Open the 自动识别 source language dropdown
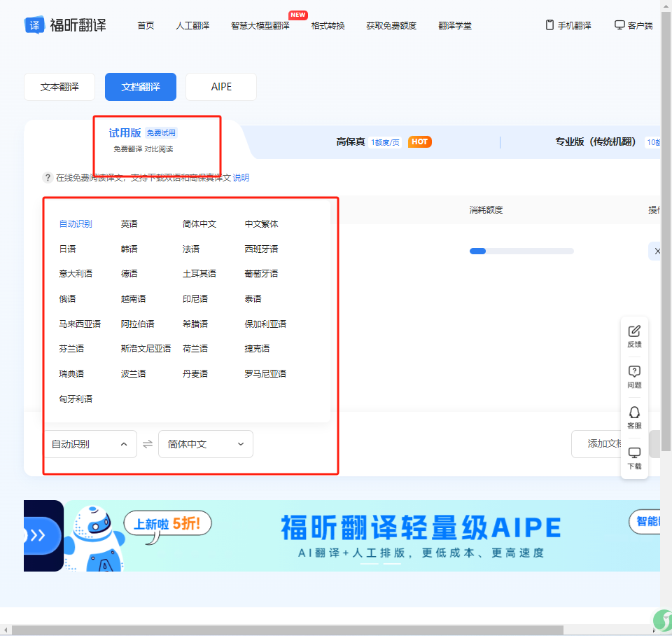The image size is (672, 636). 90,444
